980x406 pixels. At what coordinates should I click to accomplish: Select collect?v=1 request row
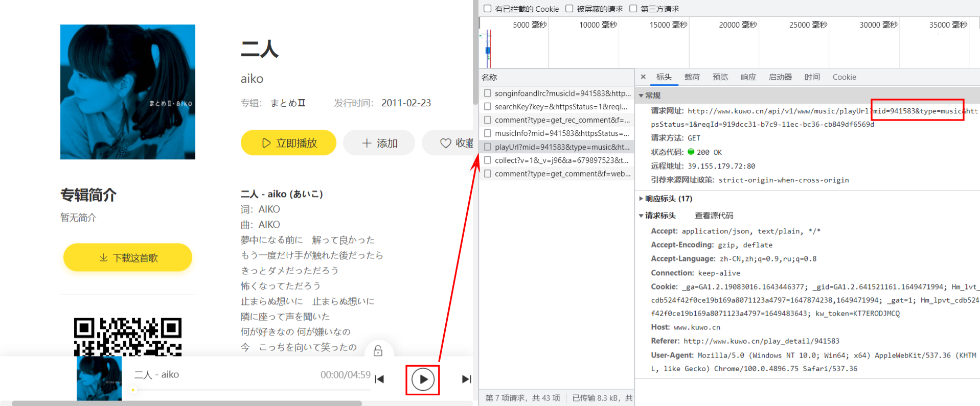tap(557, 160)
